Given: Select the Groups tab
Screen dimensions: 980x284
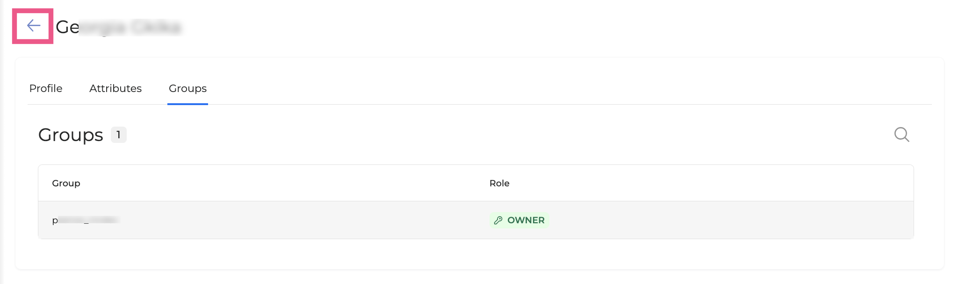Looking at the screenshot, I should 187,88.
